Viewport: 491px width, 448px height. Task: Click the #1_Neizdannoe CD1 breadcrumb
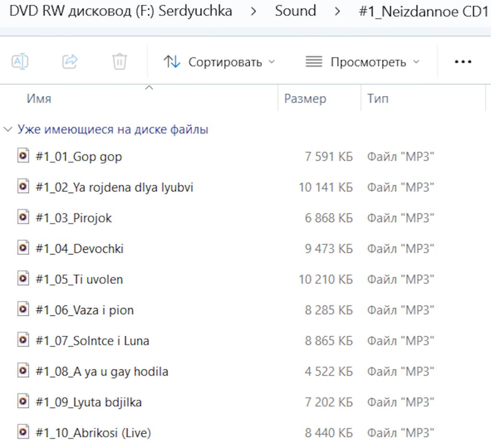tap(423, 11)
